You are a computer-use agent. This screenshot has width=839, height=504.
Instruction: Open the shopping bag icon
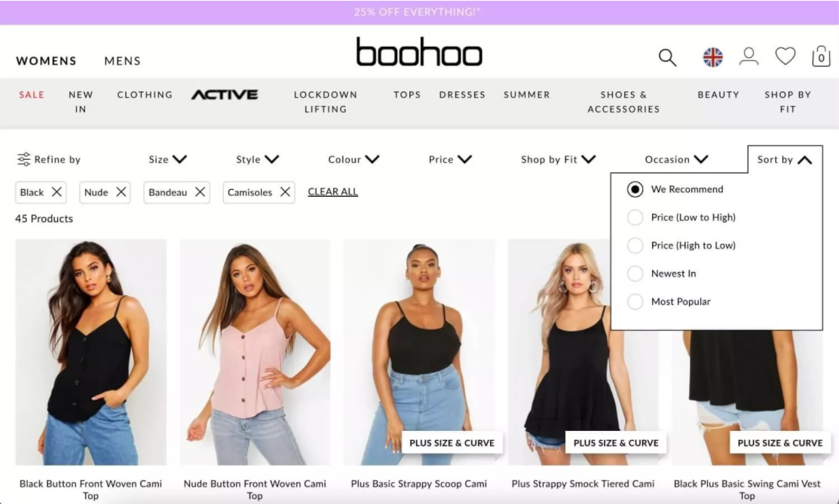(821, 57)
